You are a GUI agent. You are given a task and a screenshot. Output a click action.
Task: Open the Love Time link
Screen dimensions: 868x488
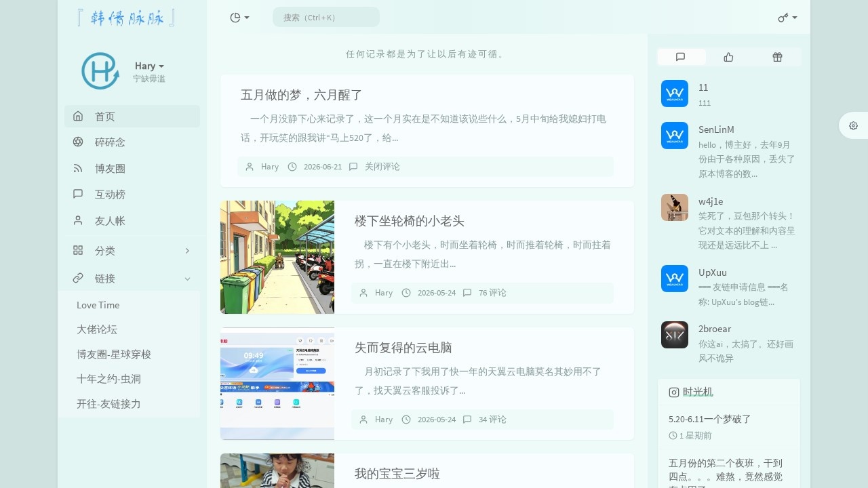coord(98,305)
